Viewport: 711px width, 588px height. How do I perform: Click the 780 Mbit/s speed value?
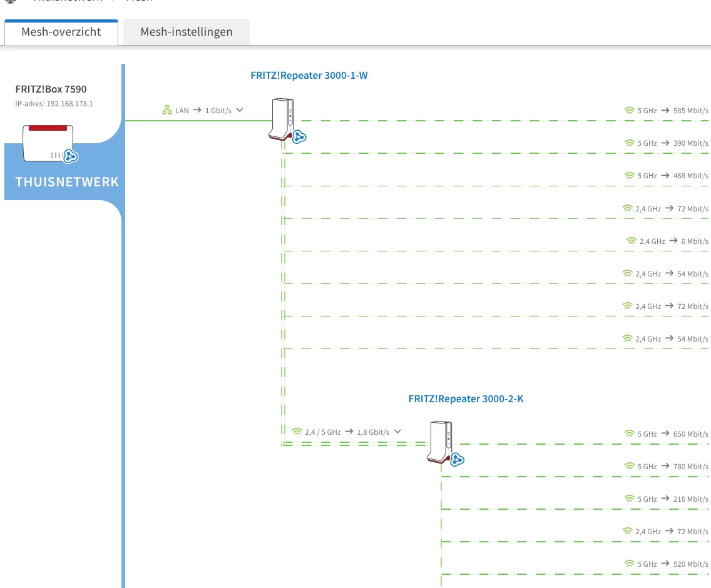click(x=690, y=467)
